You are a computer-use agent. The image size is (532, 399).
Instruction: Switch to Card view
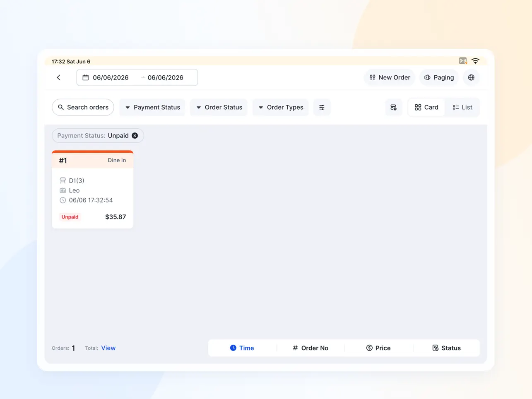click(426, 107)
